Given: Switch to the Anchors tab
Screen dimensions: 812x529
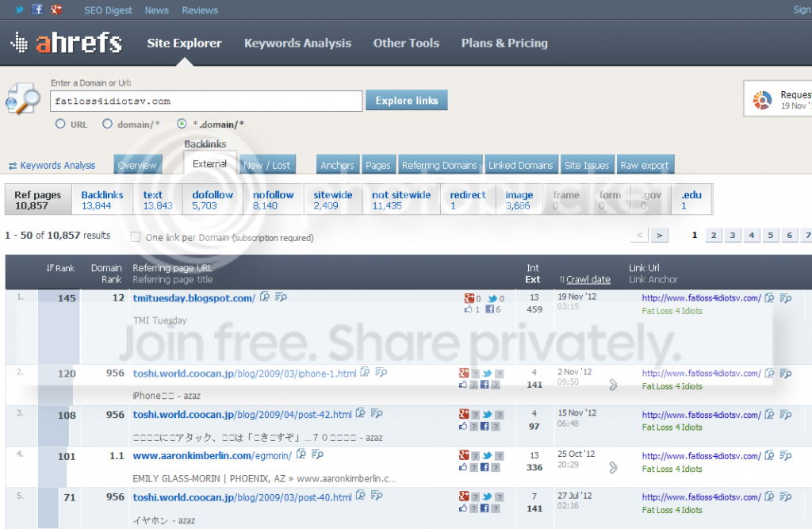Looking at the screenshot, I should point(338,165).
